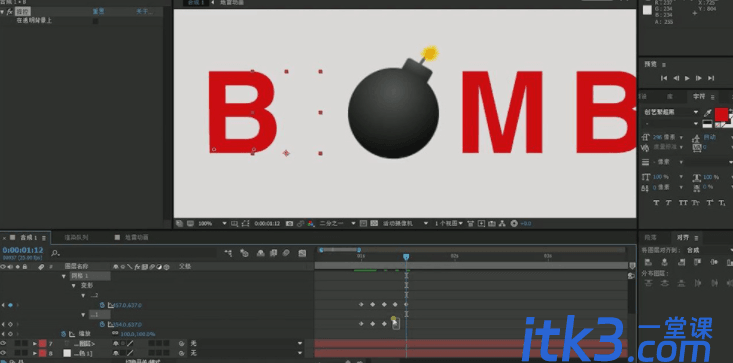
Task: Apply faux bold text style
Action: click(656, 202)
